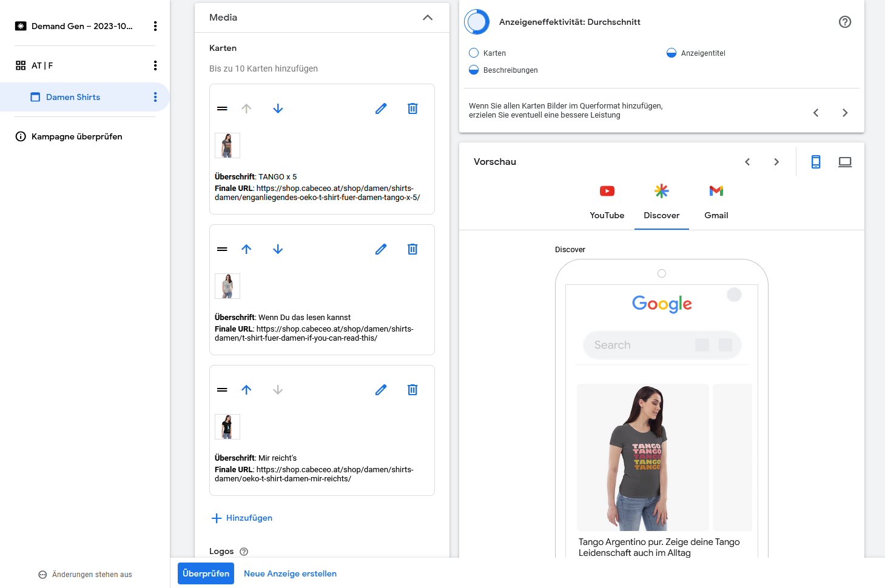Open the ad effectiveness help icon

pyautogui.click(x=845, y=22)
